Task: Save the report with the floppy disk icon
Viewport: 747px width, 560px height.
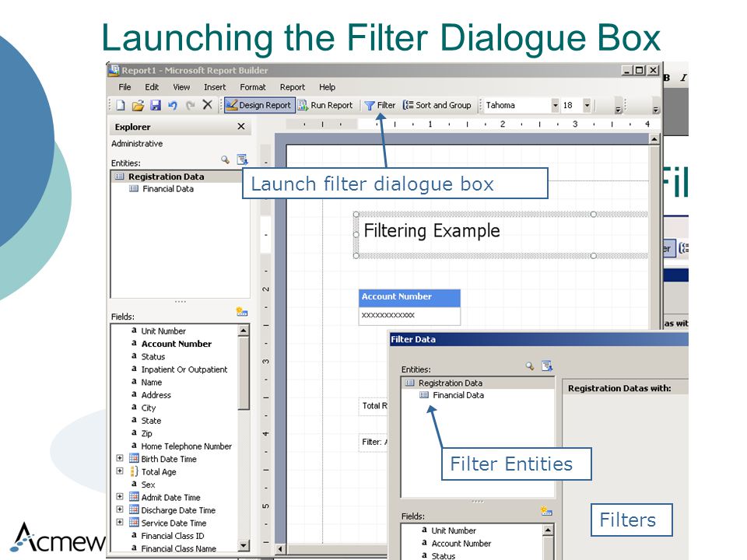Action: 156,105
